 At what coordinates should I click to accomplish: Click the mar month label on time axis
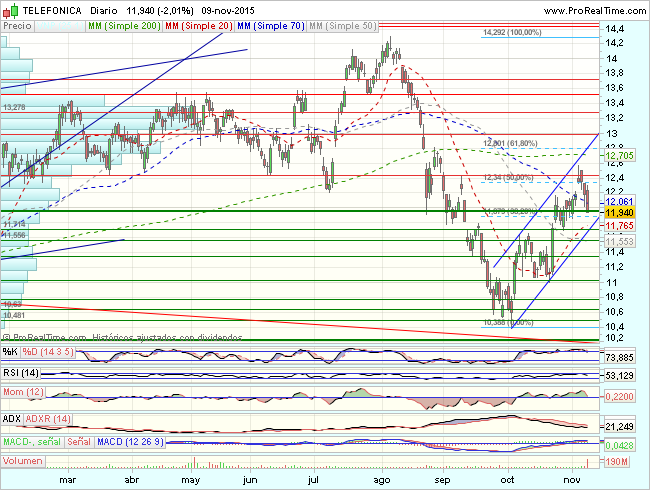[68, 480]
